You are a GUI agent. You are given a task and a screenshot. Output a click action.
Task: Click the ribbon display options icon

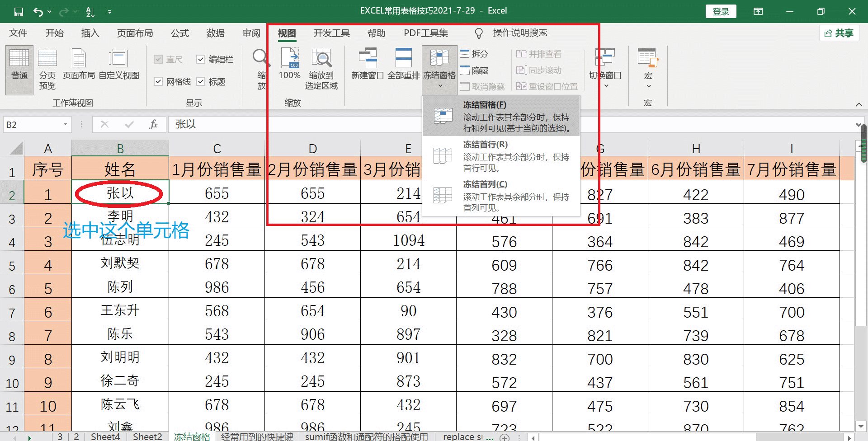[758, 12]
